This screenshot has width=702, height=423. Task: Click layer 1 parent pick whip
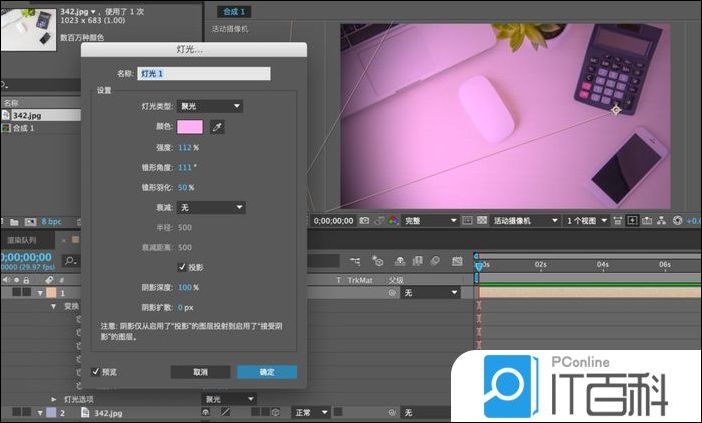(x=392, y=293)
